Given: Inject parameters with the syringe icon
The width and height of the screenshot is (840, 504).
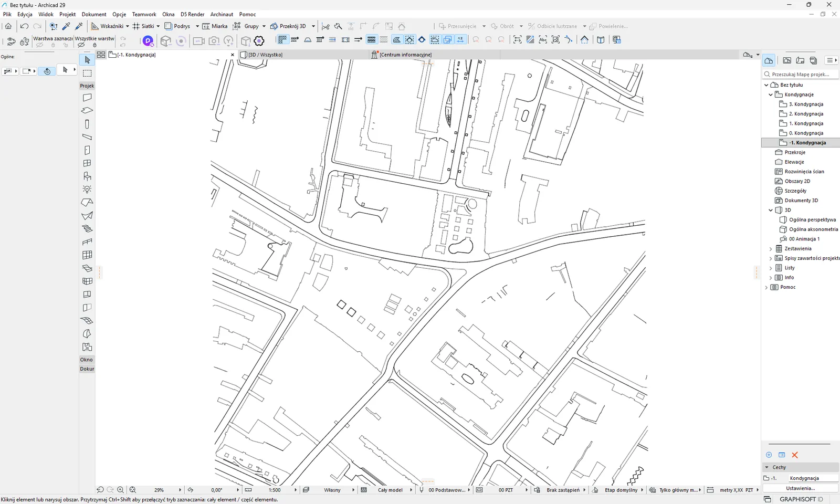Looking at the screenshot, I should tap(79, 26).
